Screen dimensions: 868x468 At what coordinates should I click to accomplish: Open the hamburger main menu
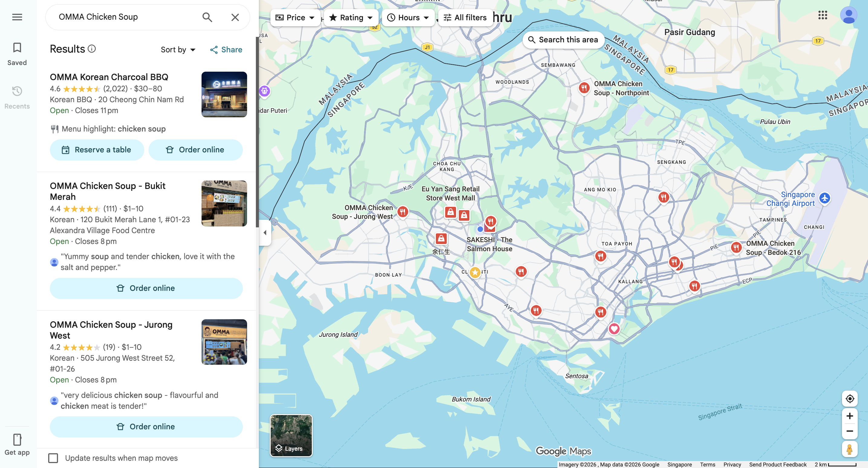17,17
